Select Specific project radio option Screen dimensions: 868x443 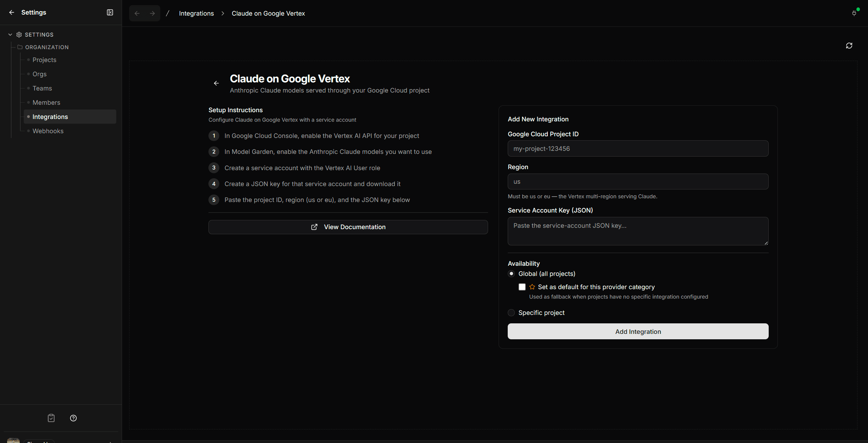point(511,313)
